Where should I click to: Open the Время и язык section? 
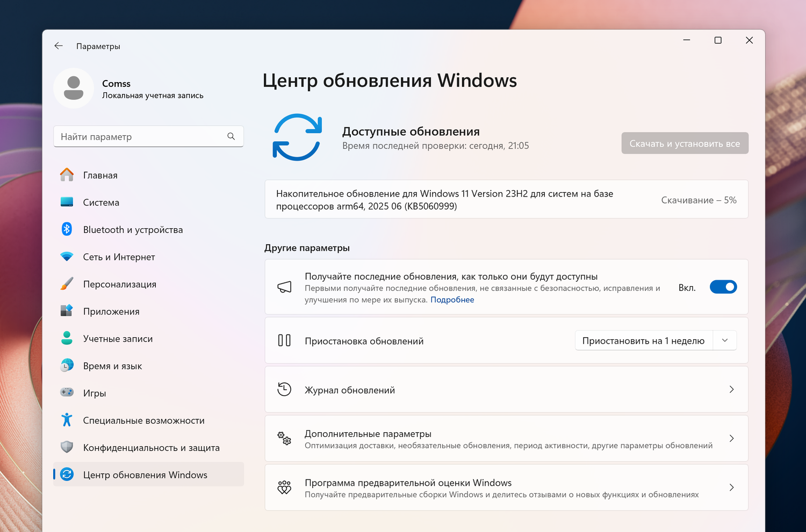(x=148, y=366)
